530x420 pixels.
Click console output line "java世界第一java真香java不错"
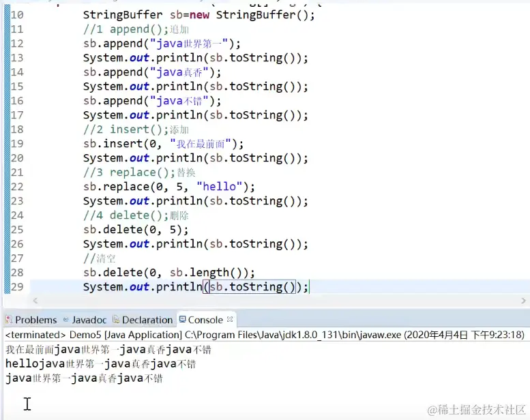pyautogui.click(x=84, y=378)
